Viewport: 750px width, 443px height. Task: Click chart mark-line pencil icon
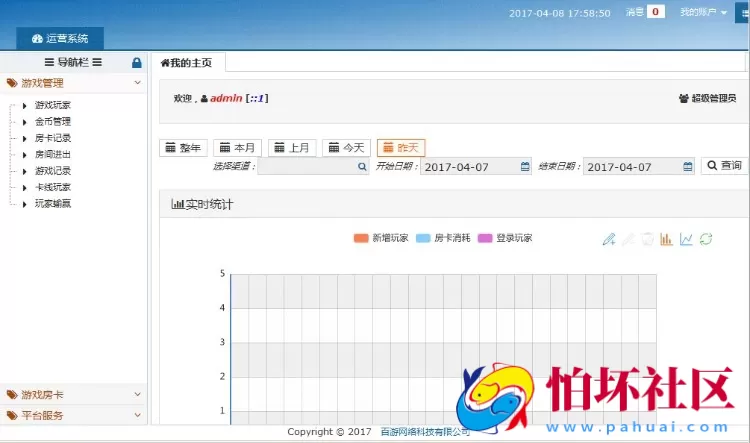(609, 239)
